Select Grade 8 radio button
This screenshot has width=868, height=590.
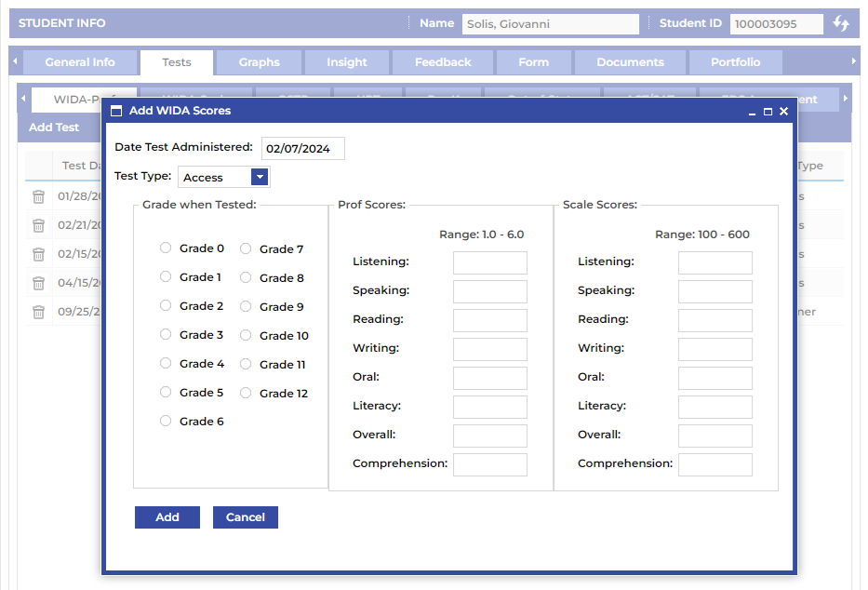coord(246,277)
